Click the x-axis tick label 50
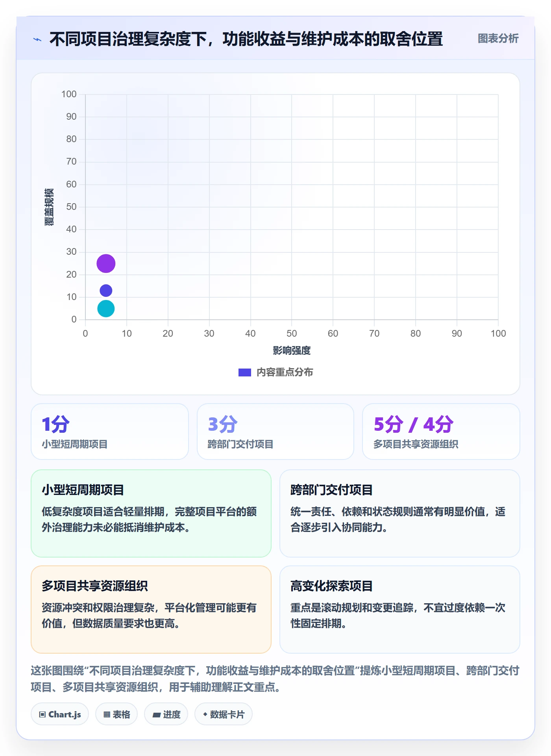This screenshot has height=756, width=551. tap(292, 334)
